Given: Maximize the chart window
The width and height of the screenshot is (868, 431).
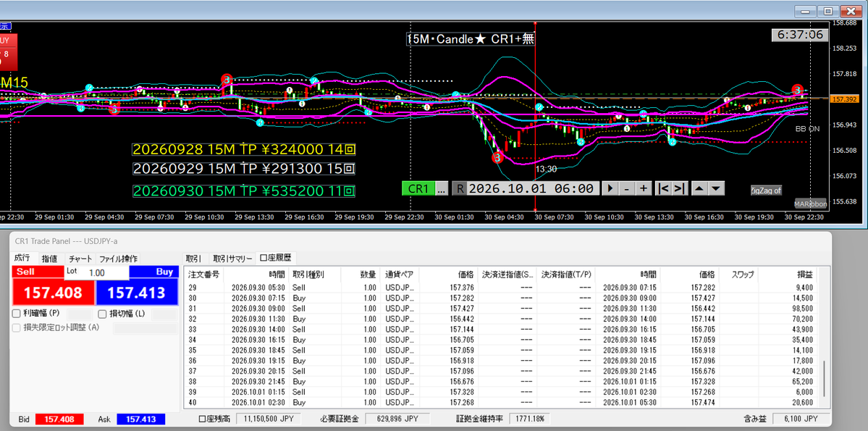Looking at the screenshot, I should pos(828,11).
